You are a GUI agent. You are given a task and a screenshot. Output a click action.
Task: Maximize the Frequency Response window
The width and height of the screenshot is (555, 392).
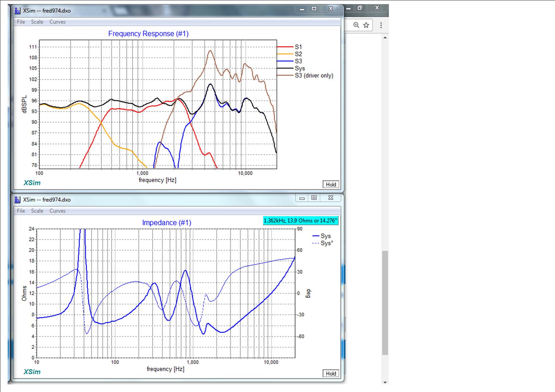click(314, 9)
